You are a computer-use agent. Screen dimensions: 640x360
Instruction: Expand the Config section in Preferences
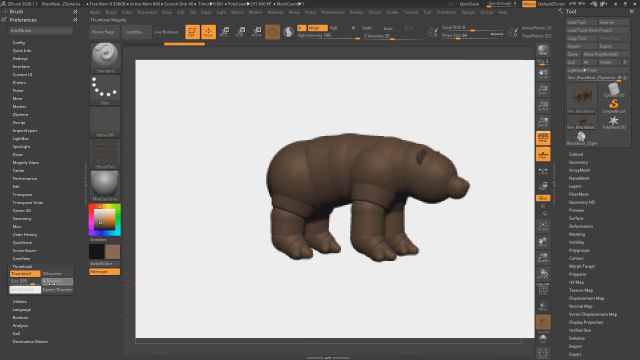coord(19,42)
